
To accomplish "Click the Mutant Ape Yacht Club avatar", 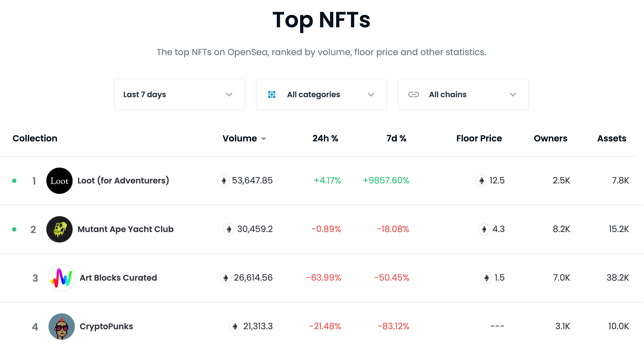I will [x=59, y=229].
